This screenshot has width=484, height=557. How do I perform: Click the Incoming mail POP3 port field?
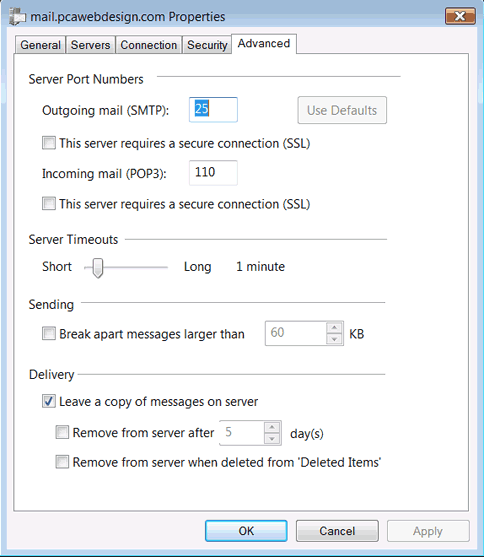213,173
